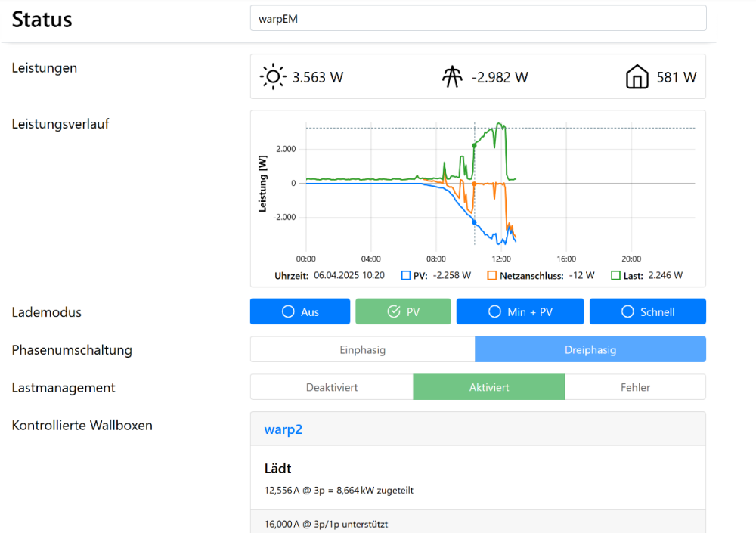The height and width of the screenshot is (533, 756).
Task: Click the green Last legend square
Action: point(615,276)
